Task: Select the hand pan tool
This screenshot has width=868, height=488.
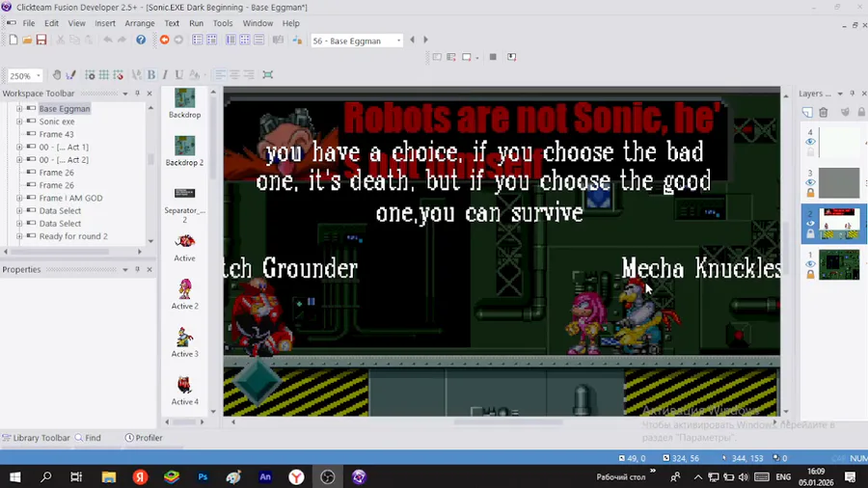Action: tap(57, 74)
